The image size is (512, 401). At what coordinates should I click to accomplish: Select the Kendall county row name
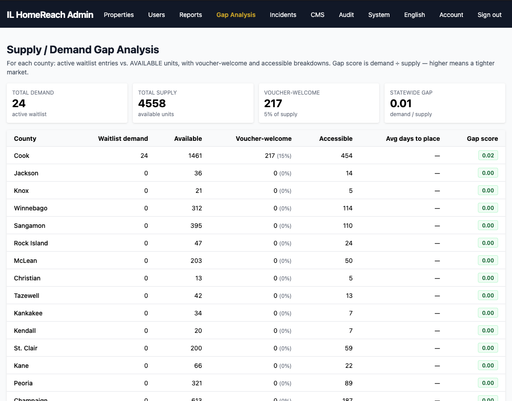[x=25, y=331]
